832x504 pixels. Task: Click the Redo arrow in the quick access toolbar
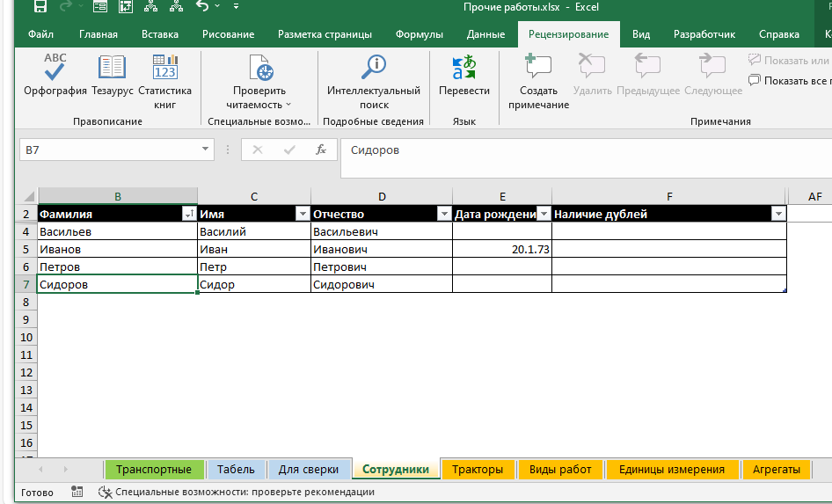pyautogui.click(x=66, y=6)
